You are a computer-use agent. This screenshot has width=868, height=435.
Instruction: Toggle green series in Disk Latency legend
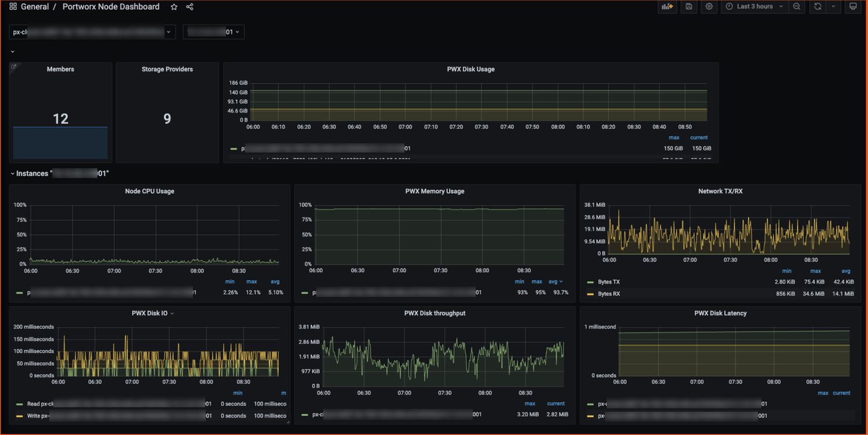point(683,404)
